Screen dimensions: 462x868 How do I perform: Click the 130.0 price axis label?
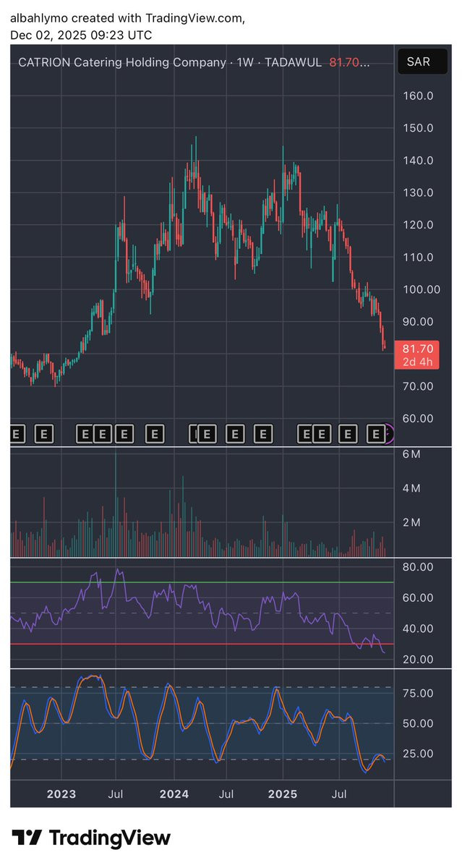tap(417, 192)
